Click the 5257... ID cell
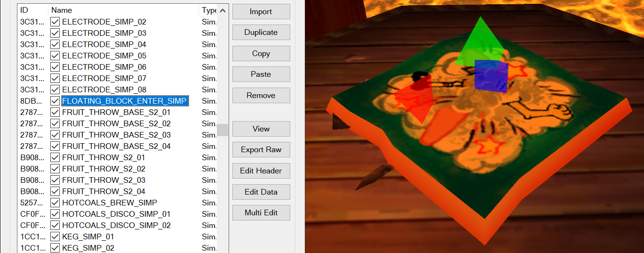Image resolution: width=644 pixels, height=253 pixels. click(33, 203)
